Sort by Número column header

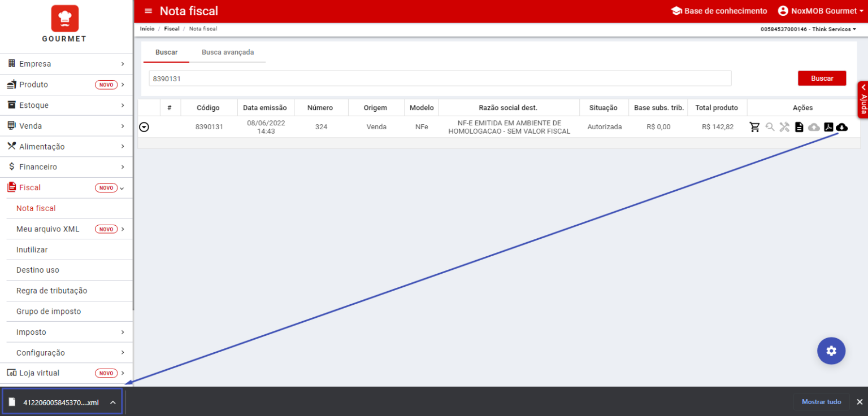[x=321, y=108]
